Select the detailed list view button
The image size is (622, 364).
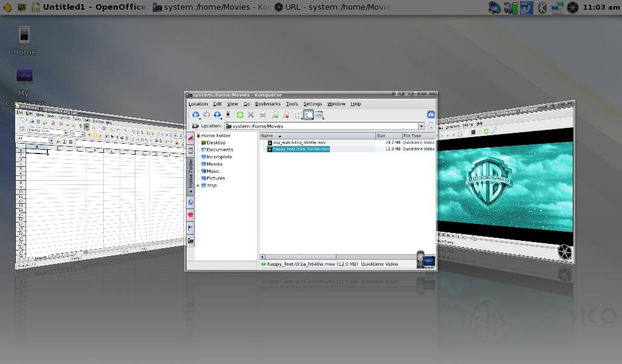(x=309, y=115)
